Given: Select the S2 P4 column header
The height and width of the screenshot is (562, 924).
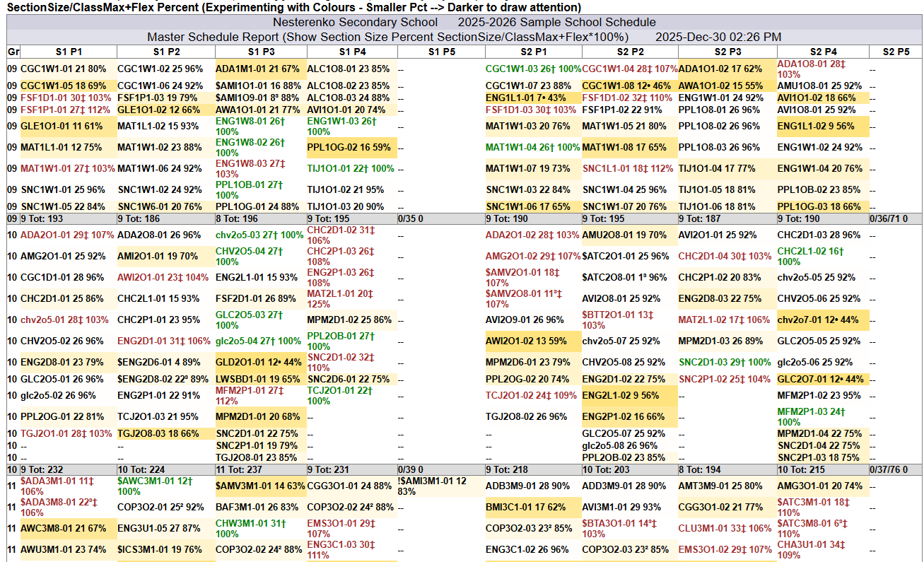Looking at the screenshot, I should pos(823,52).
